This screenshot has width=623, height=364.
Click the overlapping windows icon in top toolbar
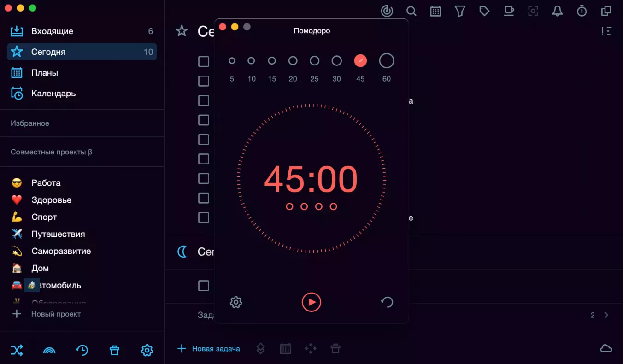click(x=606, y=11)
